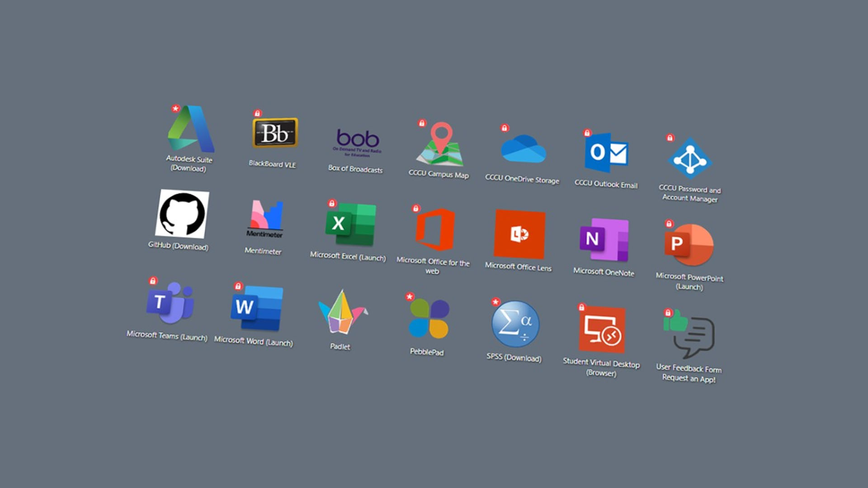The height and width of the screenshot is (488, 868).
Task: Open the Mentimeter app icon
Action: [x=266, y=219]
